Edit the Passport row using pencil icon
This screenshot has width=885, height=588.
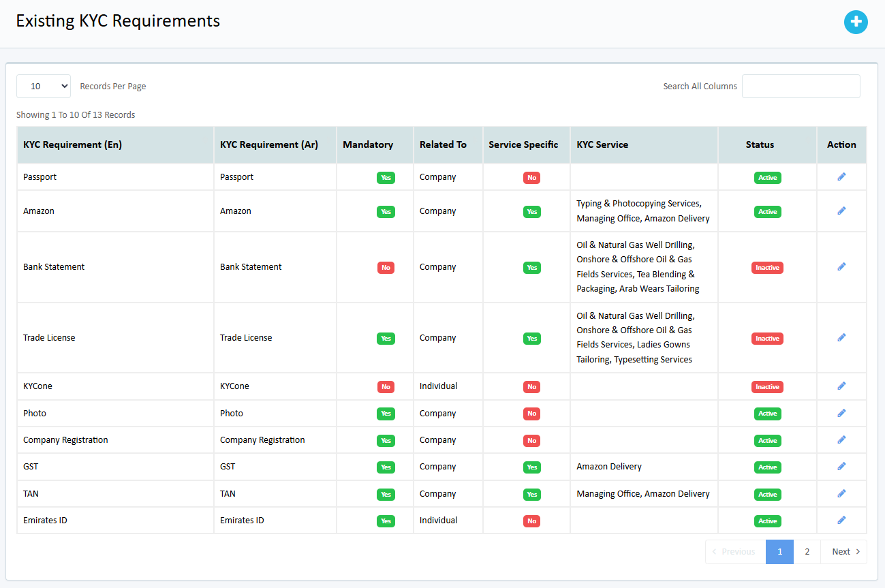[x=841, y=176]
